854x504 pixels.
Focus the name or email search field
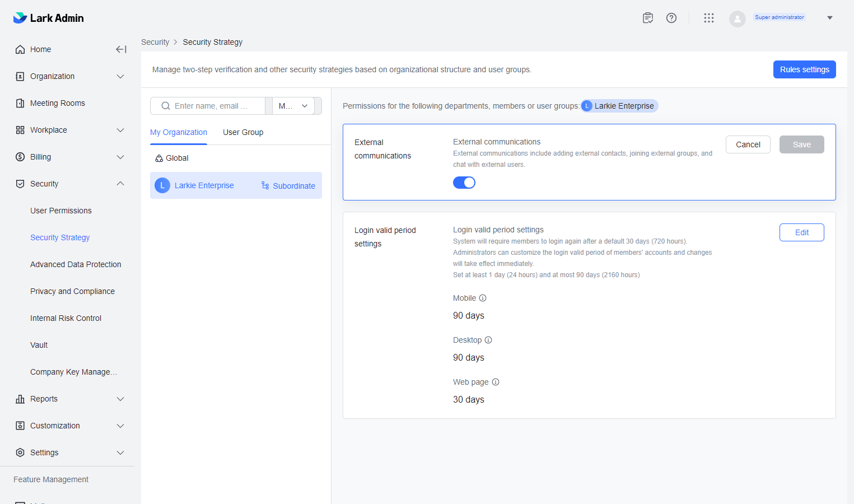pyautogui.click(x=208, y=106)
